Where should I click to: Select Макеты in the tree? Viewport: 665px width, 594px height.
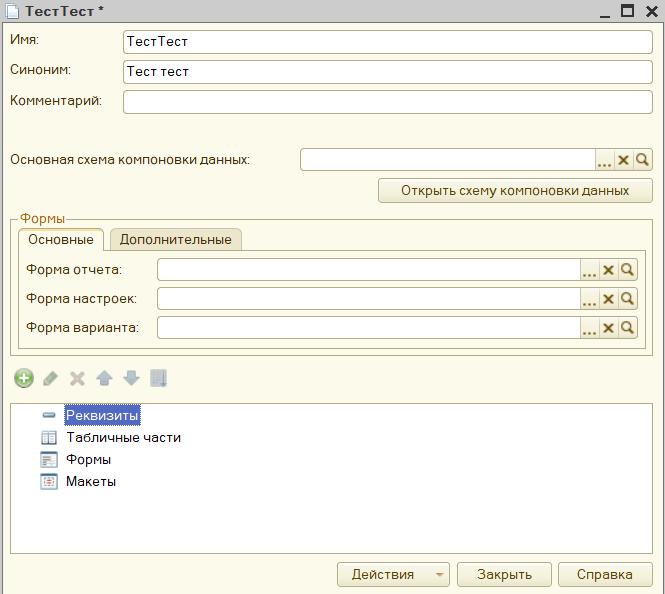(x=91, y=482)
